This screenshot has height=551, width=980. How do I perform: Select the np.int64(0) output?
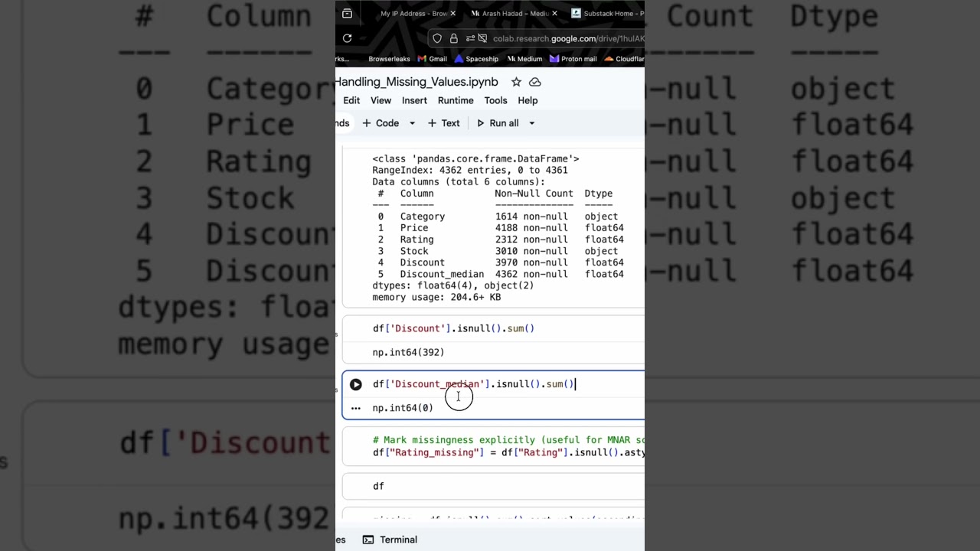tap(403, 408)
